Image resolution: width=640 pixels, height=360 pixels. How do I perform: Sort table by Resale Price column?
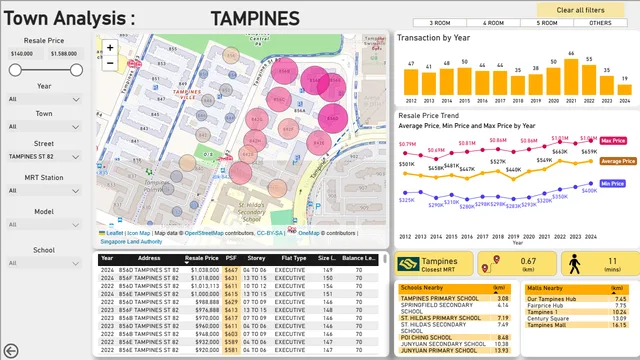201,258
